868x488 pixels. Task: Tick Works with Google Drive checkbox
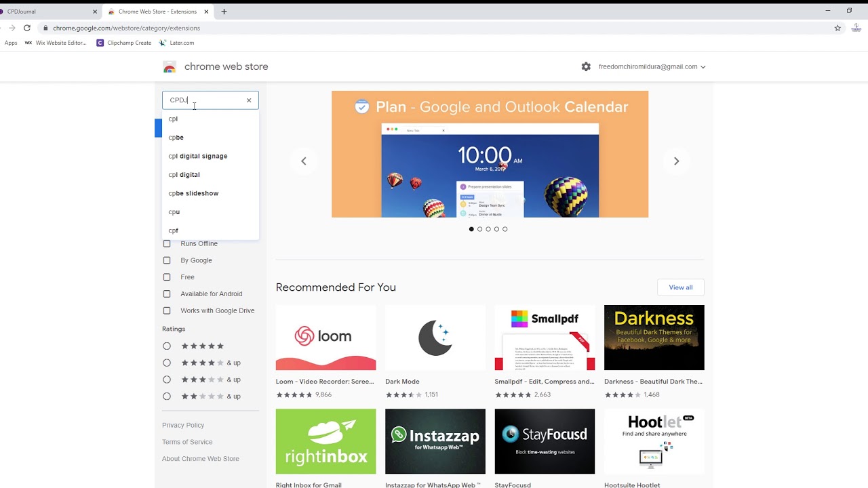pos(167,310)
